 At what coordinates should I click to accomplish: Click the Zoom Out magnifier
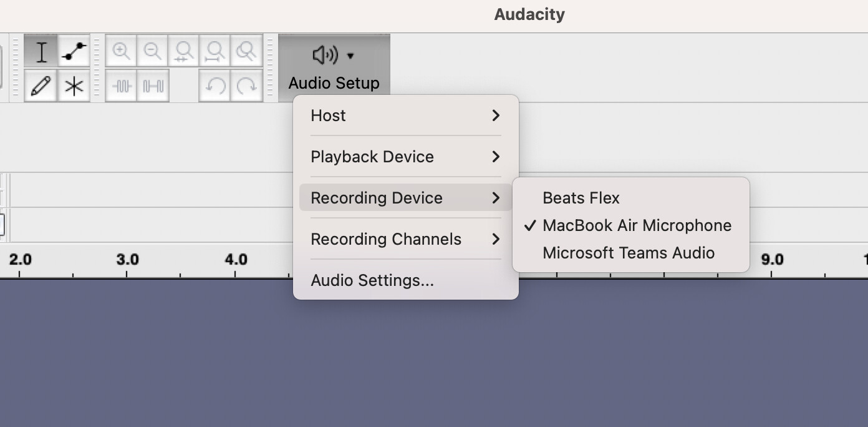tap(153, 51)
